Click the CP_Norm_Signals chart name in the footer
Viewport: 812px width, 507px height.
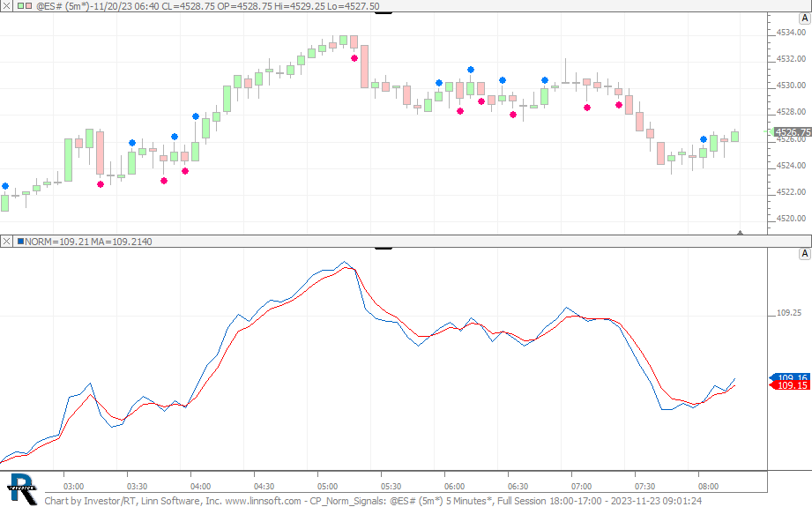[347, 501]
